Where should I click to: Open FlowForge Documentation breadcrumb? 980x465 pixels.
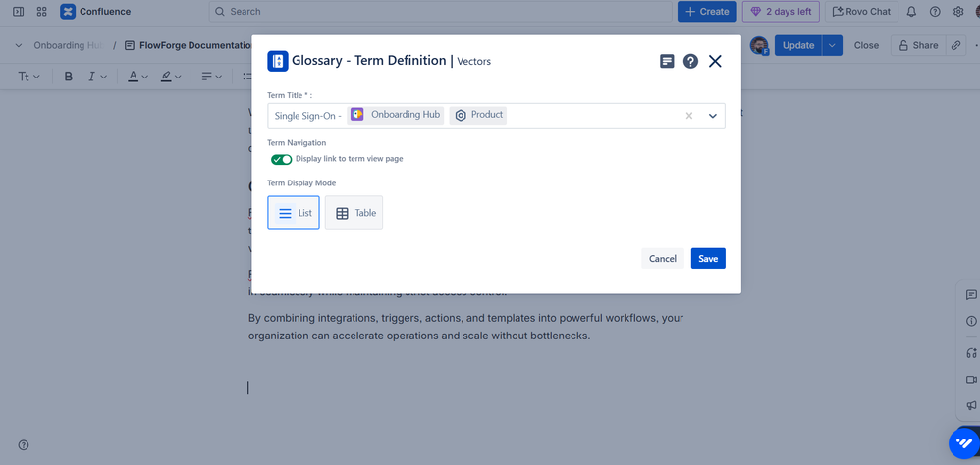pyautogui.click(x=189, y=45)
